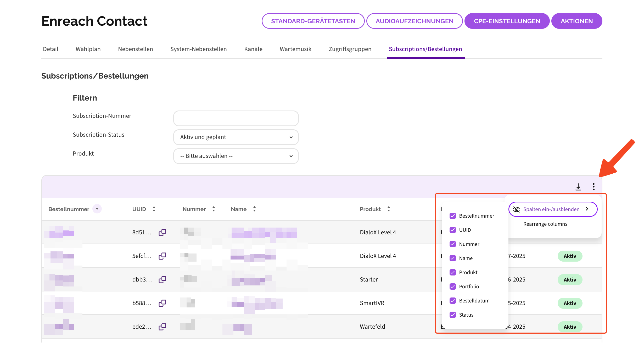644x353 pixels.
Task: Uncheck the Bestellnummer column checkbox
Action: 453,216
